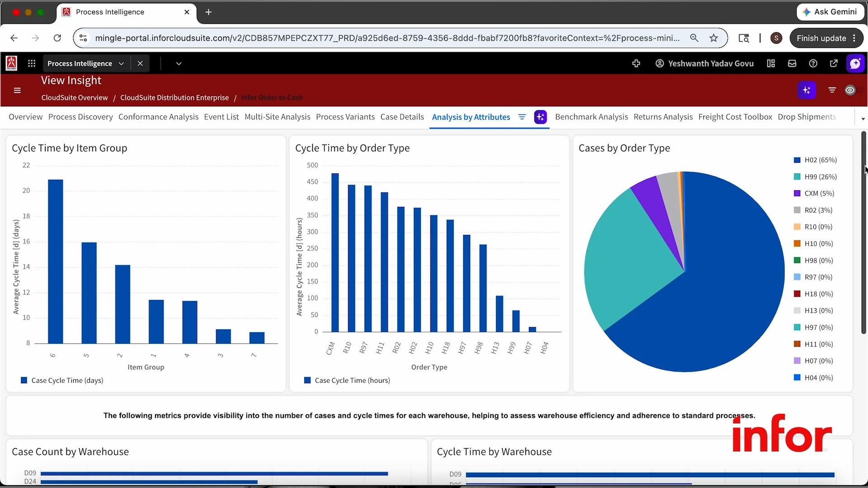Open the dashboard layout icon
Viewport: 868px width, 488px height.
771,64
